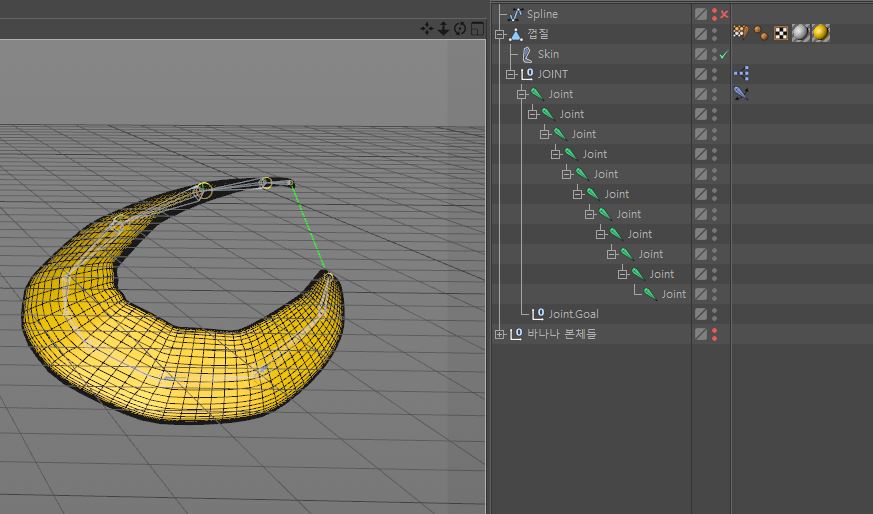
Task: Select the Weight tag on first Joint
Action: pos(741,94)
